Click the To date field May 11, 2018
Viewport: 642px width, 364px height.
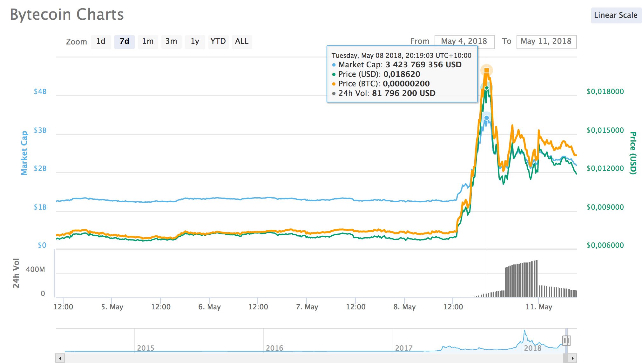pos(546,42)
